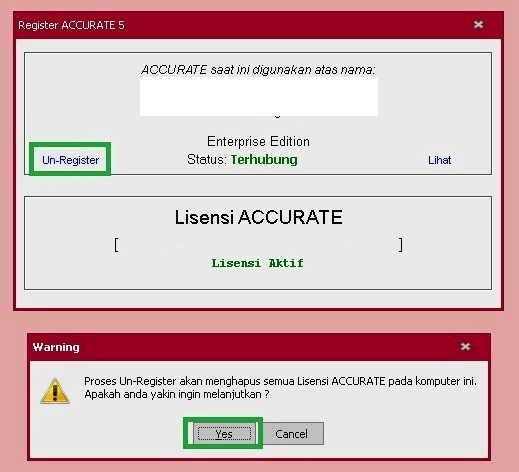This screenshot has width=519, height=472.
Task: Click the 'ACCURATE saat ini digunakan atas nama' label
Action: point(258,70)
